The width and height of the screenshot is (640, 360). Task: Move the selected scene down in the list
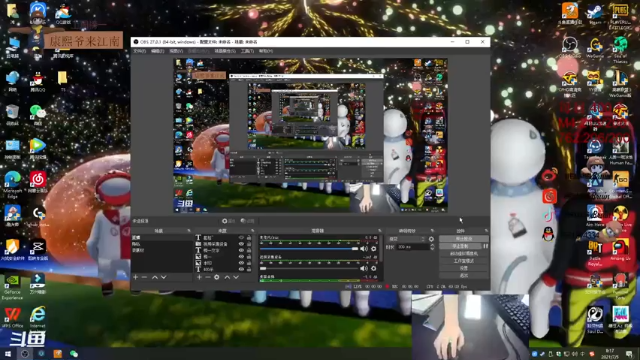coord(163,277)
